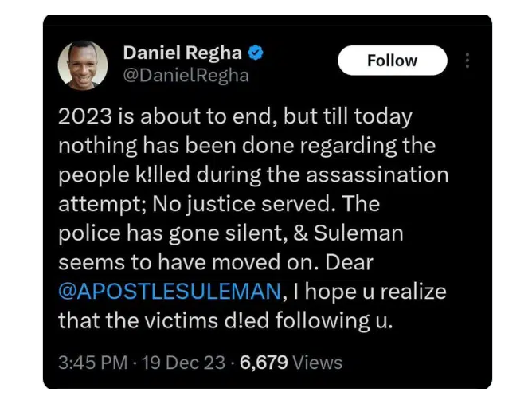532x400 pixels.
Task: Click the Views label
Action: point(317,363)
